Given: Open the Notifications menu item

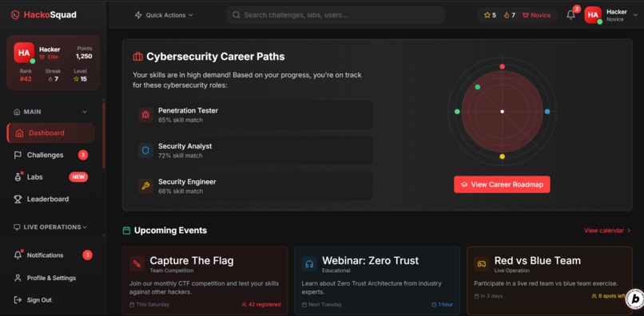Looking at the screenshot, I should point(53,255).
